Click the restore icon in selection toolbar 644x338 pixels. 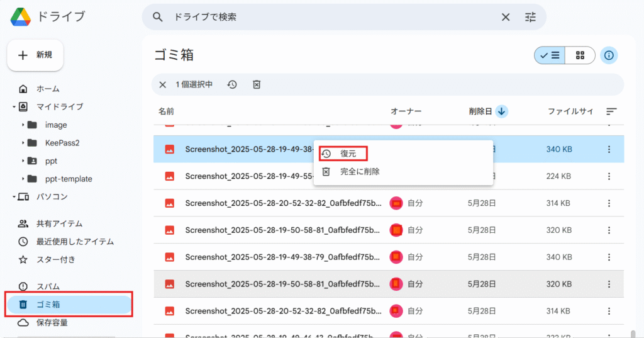(x=232, y=85)
